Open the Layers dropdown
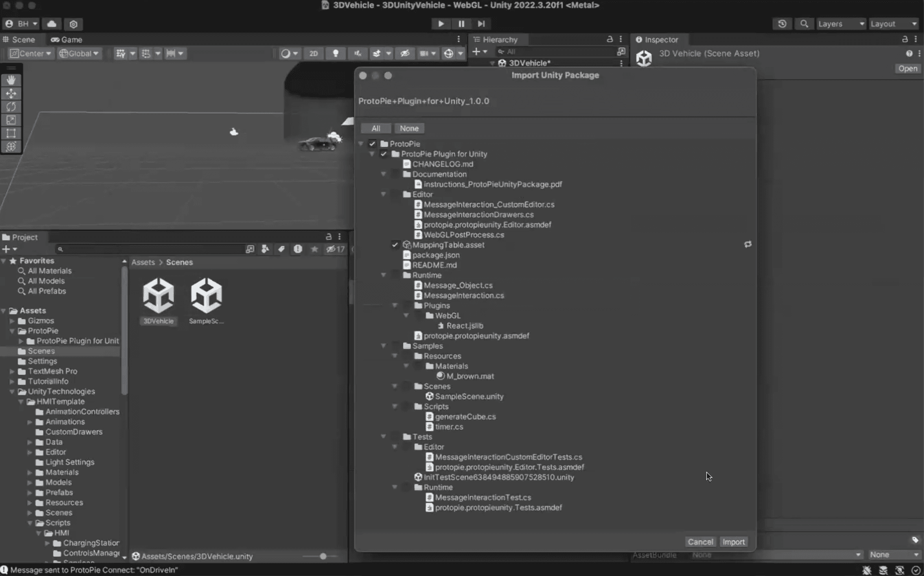 point(841,24)
